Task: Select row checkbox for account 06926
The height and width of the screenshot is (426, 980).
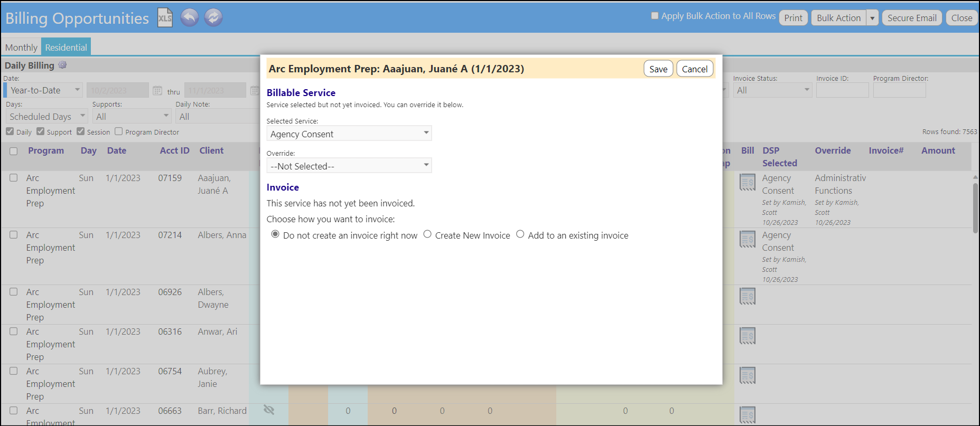Action: pos(14,292)
